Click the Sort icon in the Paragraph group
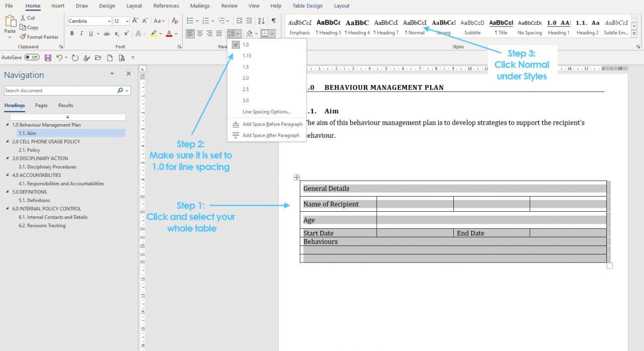 [x=261, y=20]
